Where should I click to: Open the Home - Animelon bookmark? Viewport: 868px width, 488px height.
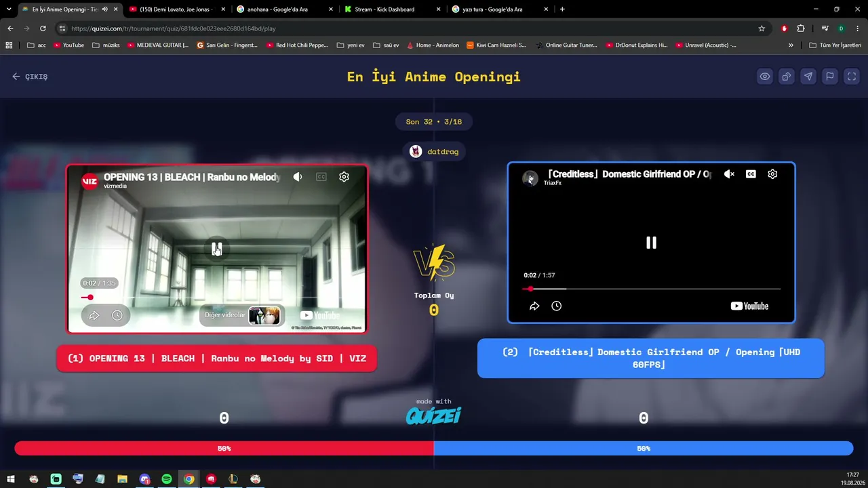(x=433, y=45)
